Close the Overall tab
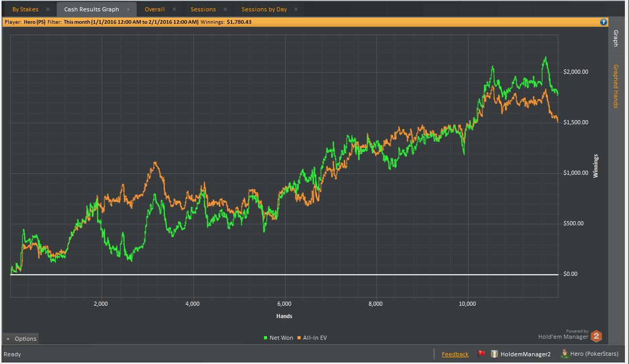This screenshot has width=629, height=364. [x=174, y=9]
